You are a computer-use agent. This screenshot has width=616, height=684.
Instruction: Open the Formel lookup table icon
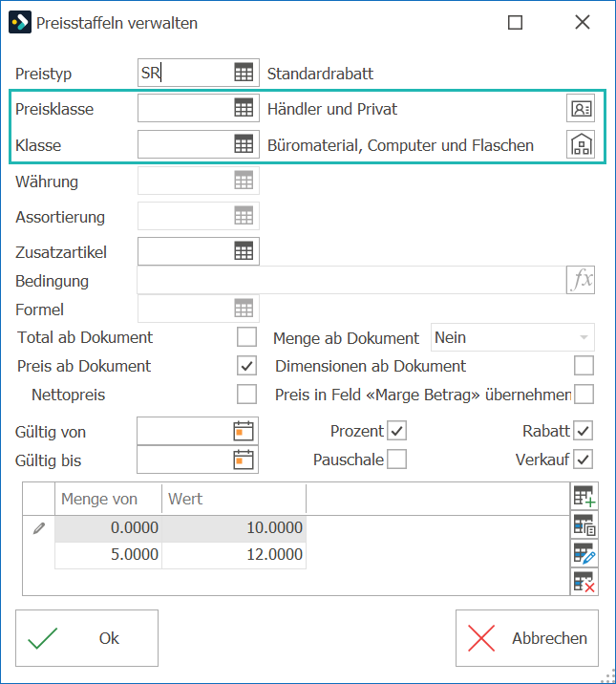tap(244, 309)
